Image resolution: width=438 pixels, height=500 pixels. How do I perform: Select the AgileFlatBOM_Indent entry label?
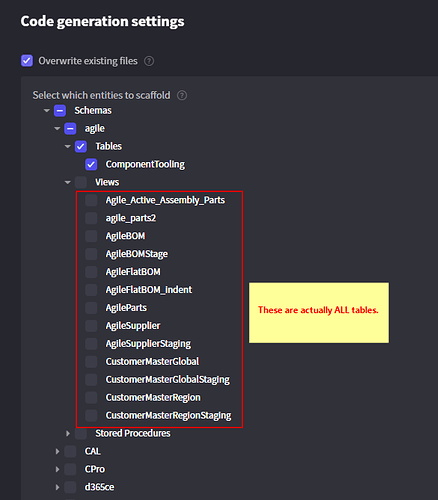coord(149,290)
